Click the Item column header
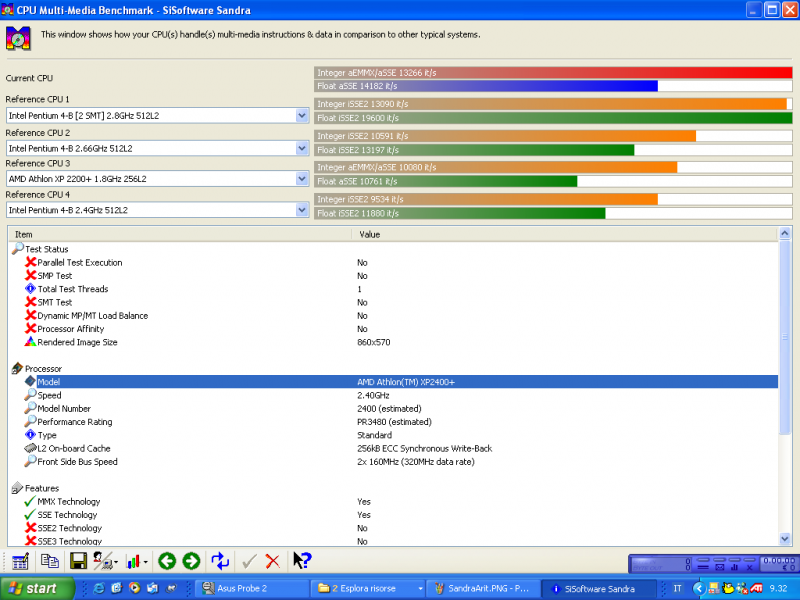The width and height of the screenshot is (800, 600). [x=180, y=234]
